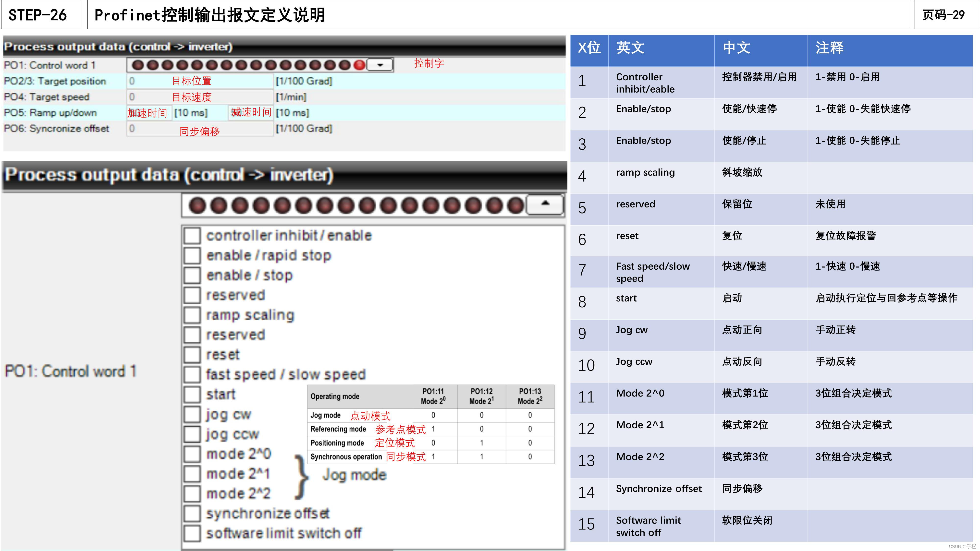The height and width of the screenshot is (551, 980).
Task: Click the rightmost LED in the large control word strip
Action: pos(516,205)
